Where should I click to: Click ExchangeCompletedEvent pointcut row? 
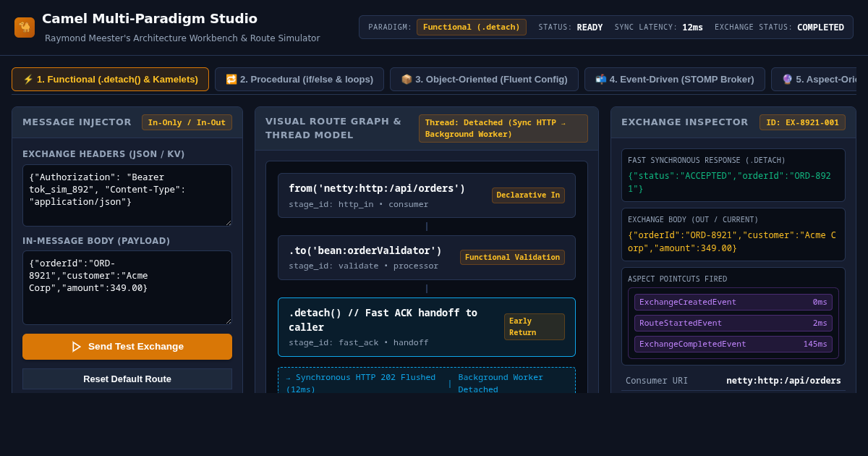[733, 345]
